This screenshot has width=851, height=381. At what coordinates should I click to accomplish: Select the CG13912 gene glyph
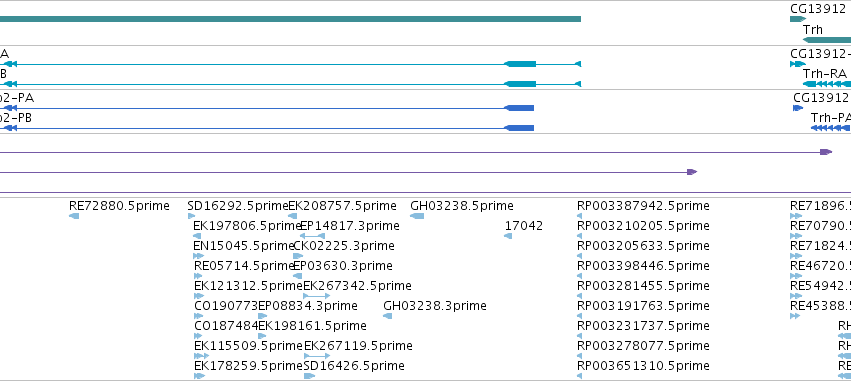(798, 19)
